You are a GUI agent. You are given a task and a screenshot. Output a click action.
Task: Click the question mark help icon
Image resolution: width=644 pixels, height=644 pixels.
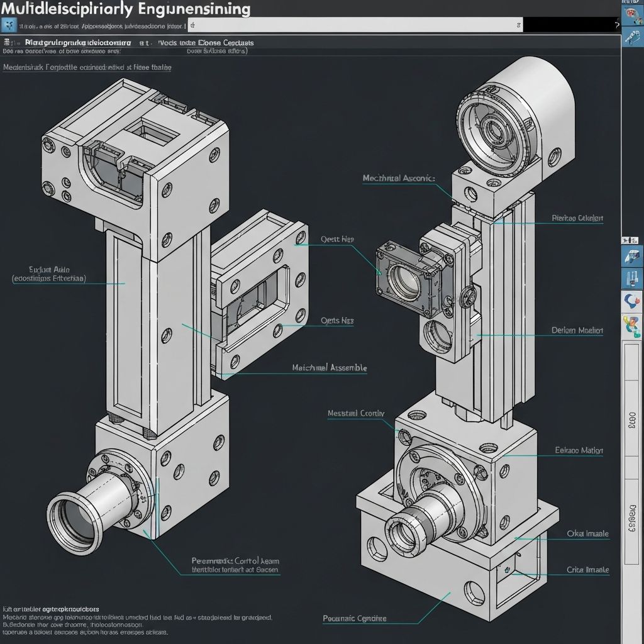coord(616,25)
